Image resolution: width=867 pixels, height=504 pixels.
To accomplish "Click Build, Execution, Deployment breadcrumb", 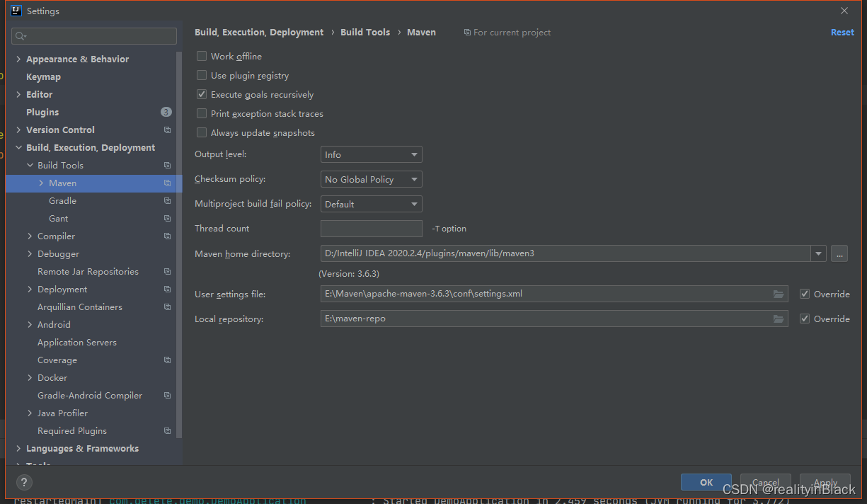I will [259, 33].
